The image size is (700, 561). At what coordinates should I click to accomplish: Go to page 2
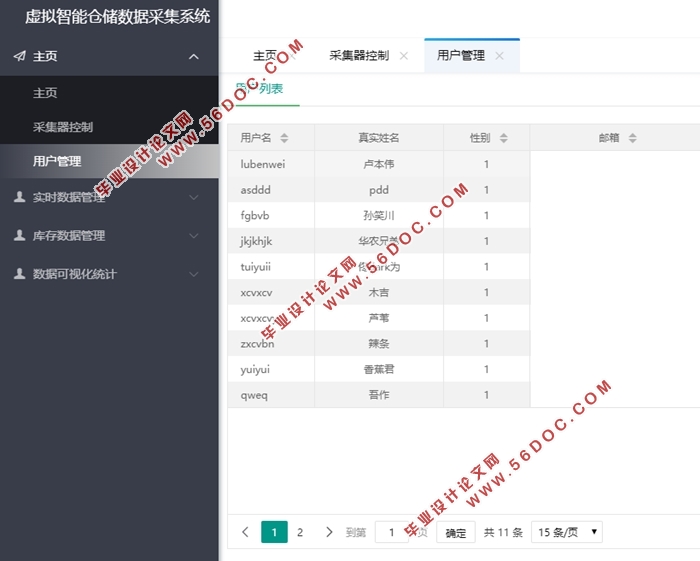(x=299, y=532)
